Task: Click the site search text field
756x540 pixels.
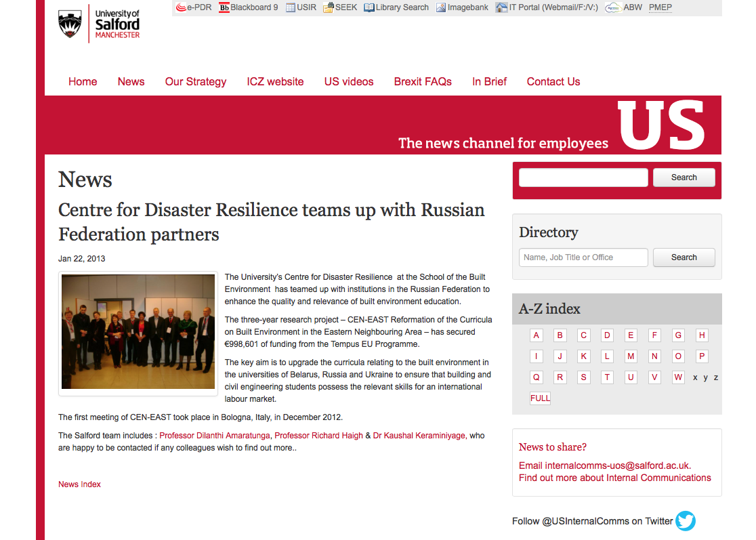Action: [583, 178]
